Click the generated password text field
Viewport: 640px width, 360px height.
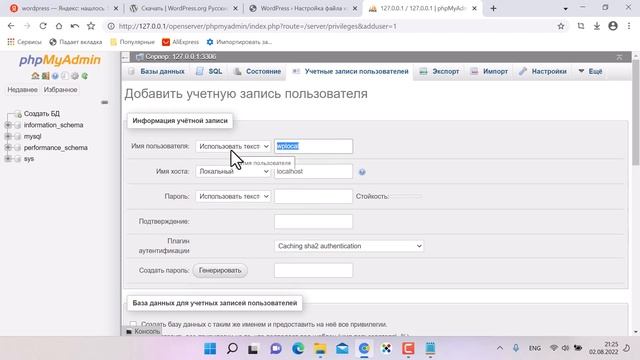pyautogui.click(x=313, y=271)
